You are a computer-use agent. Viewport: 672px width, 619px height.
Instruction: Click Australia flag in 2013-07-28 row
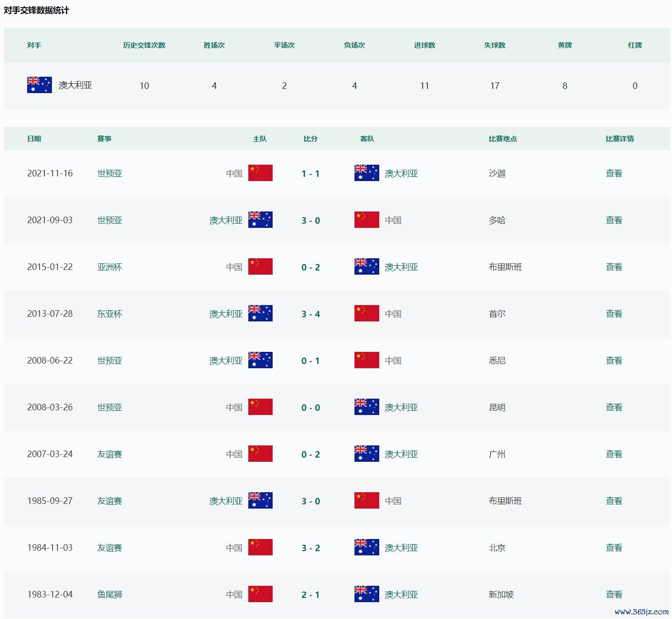[260, 313]
